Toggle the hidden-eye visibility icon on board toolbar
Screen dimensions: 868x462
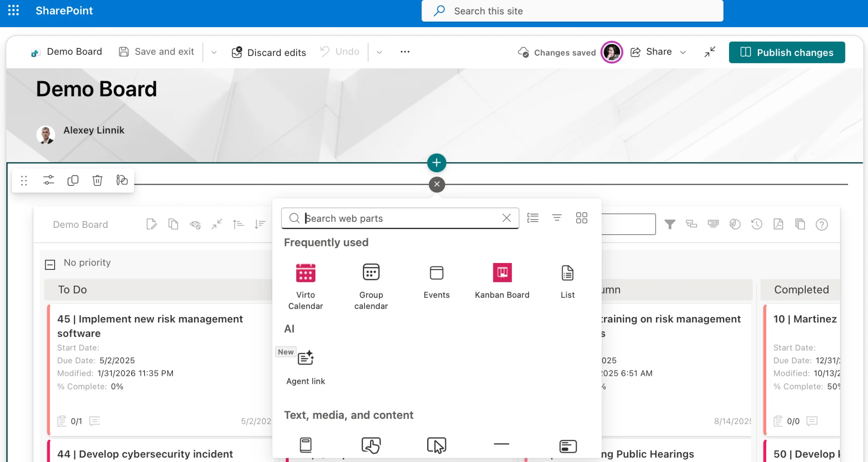(195, 224)
